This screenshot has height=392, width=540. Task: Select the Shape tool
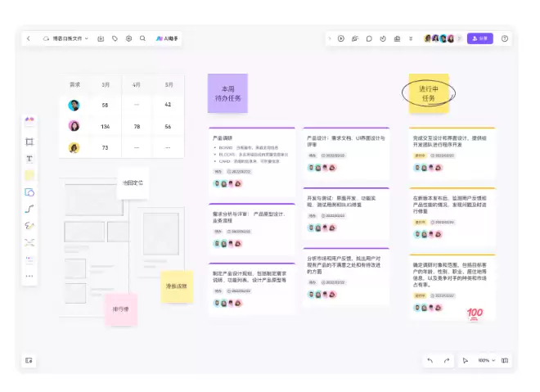click(29, 192)
